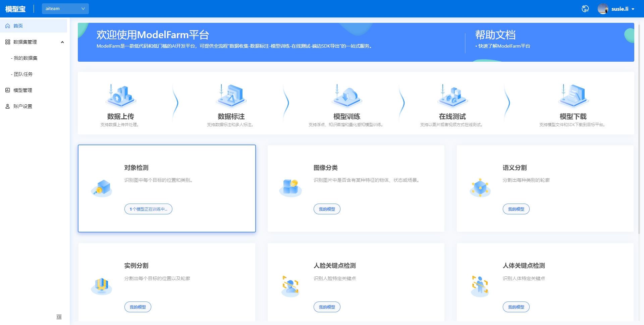Screen dimensions: 644x325
Task: Click the language switch globe icon
Action: pyautogui.click(x=585, y=9)
